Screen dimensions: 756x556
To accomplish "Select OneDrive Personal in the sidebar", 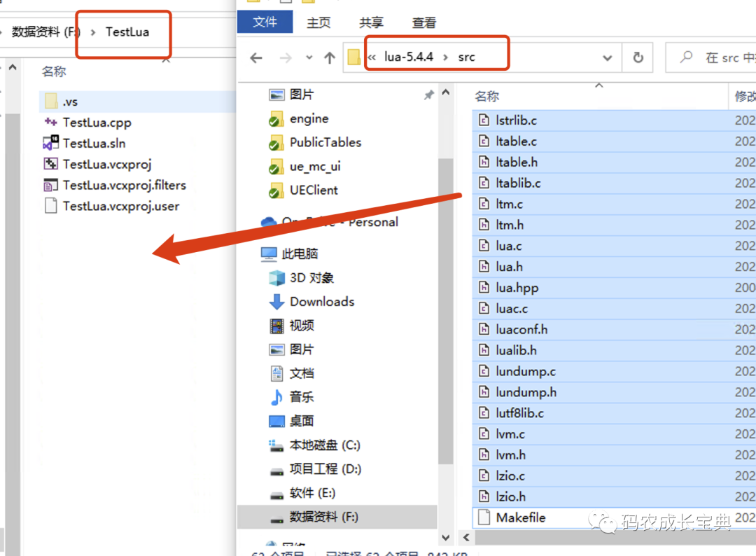I will pyautogui.click(x=329, y=221).
